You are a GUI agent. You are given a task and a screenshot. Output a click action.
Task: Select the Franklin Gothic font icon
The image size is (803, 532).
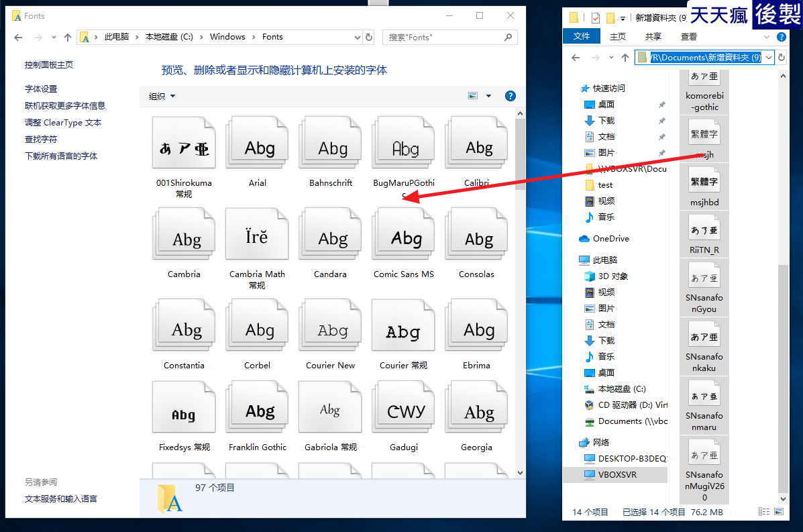[257, 408]
